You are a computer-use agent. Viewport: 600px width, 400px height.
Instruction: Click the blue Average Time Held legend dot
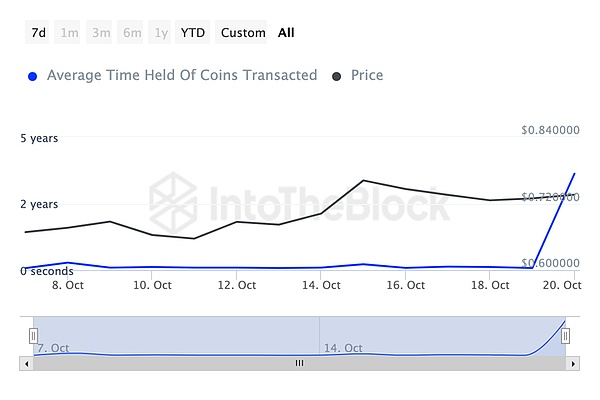pyautogui.click(x=33, y=77)
